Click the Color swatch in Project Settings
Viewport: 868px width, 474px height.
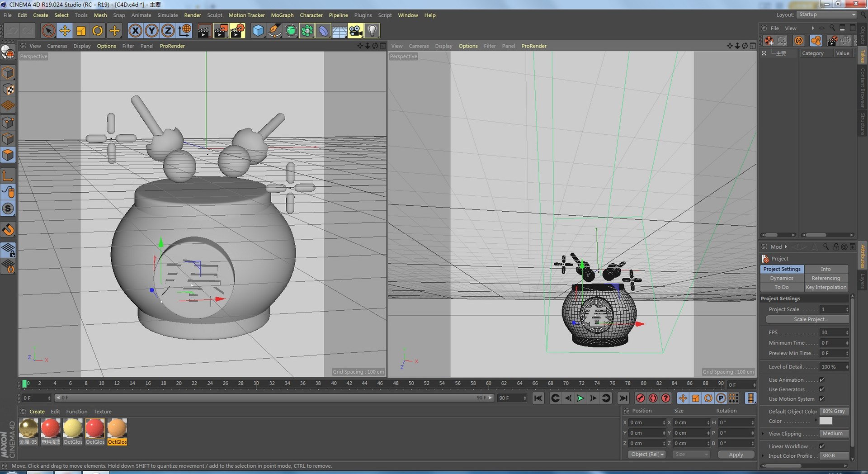pyautogui.click(x=826, y=421)
